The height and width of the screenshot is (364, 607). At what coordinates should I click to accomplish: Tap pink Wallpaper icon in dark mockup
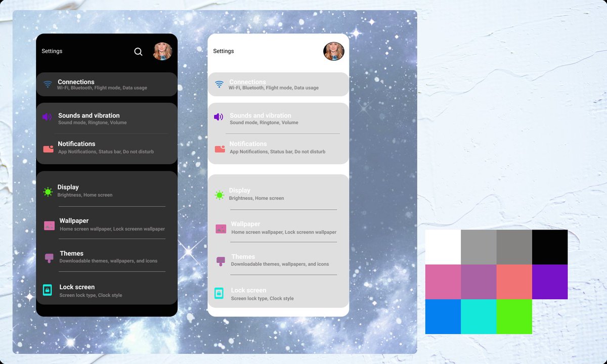[49, 225]
